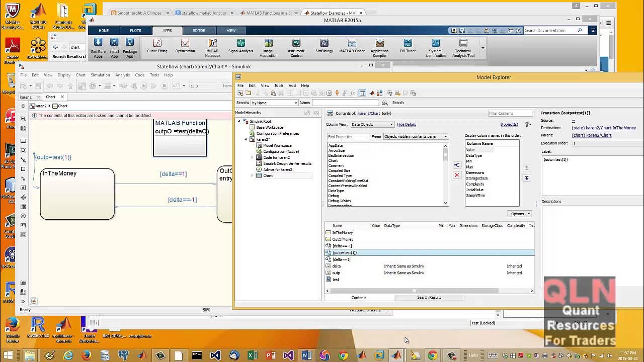The image size is (644, 362).
Task: Click the Model Explorer search binoculars icon
Action: pos(385,103)
